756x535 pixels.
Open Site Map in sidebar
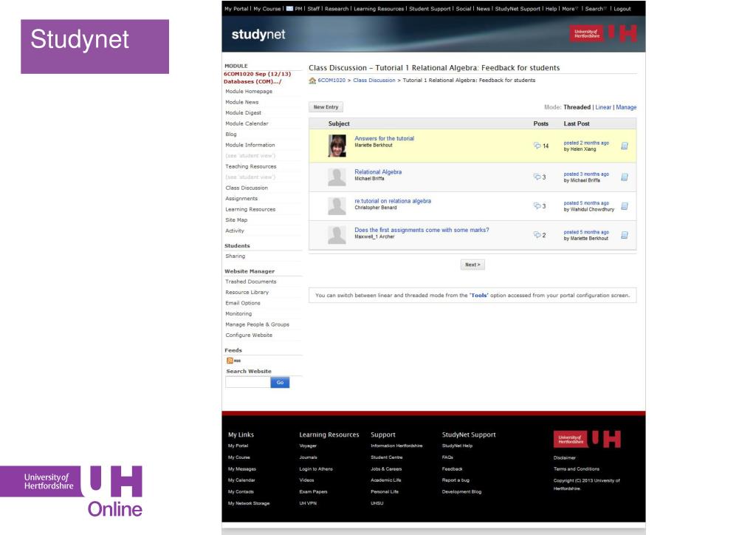click(x=236, y=220)
